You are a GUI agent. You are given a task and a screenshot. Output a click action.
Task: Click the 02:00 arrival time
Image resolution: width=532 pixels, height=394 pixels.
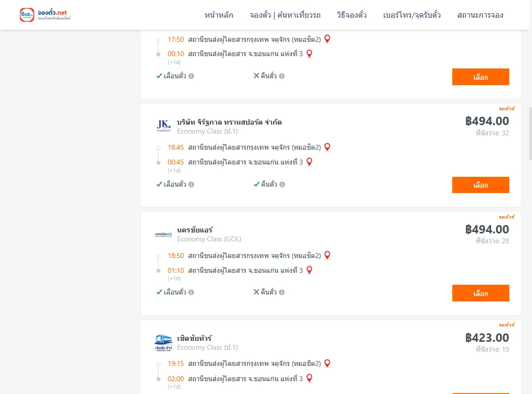(x=175, y=379)
